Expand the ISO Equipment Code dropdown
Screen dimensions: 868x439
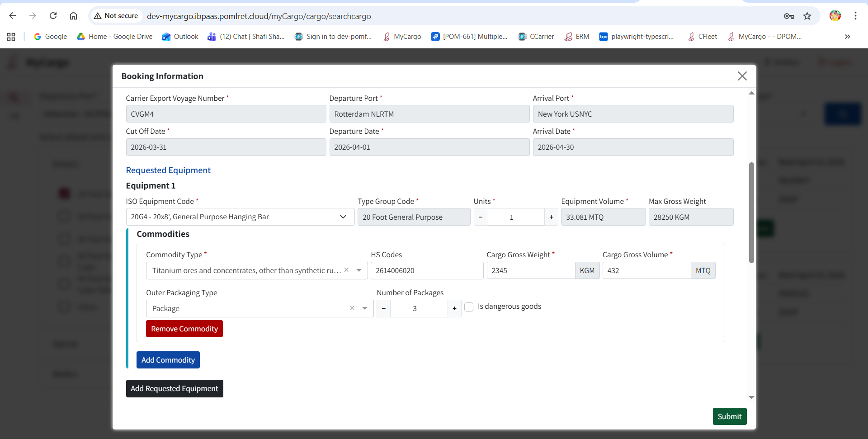tap(343, 217)
